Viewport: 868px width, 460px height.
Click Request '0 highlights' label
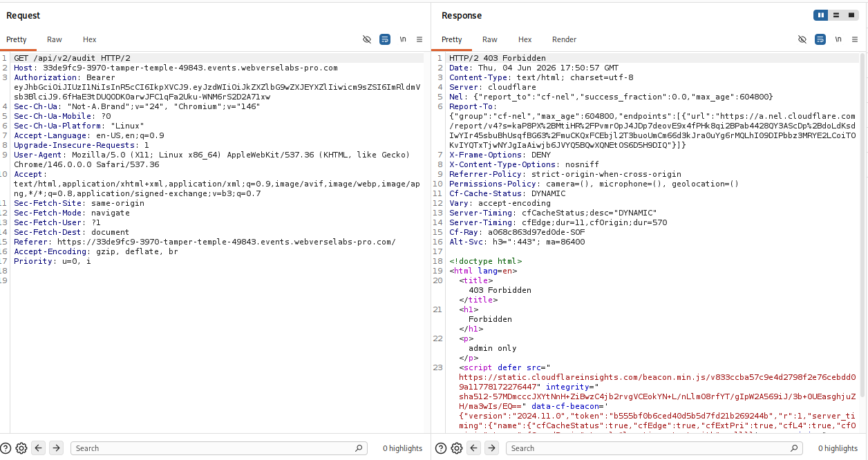[403, 448]
